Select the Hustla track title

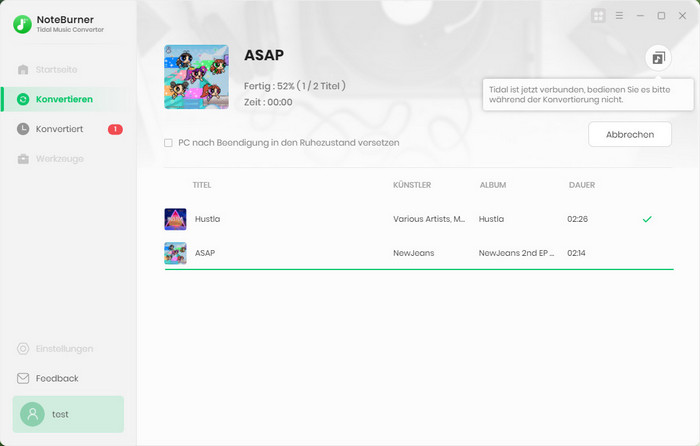(x=208, y=219)
